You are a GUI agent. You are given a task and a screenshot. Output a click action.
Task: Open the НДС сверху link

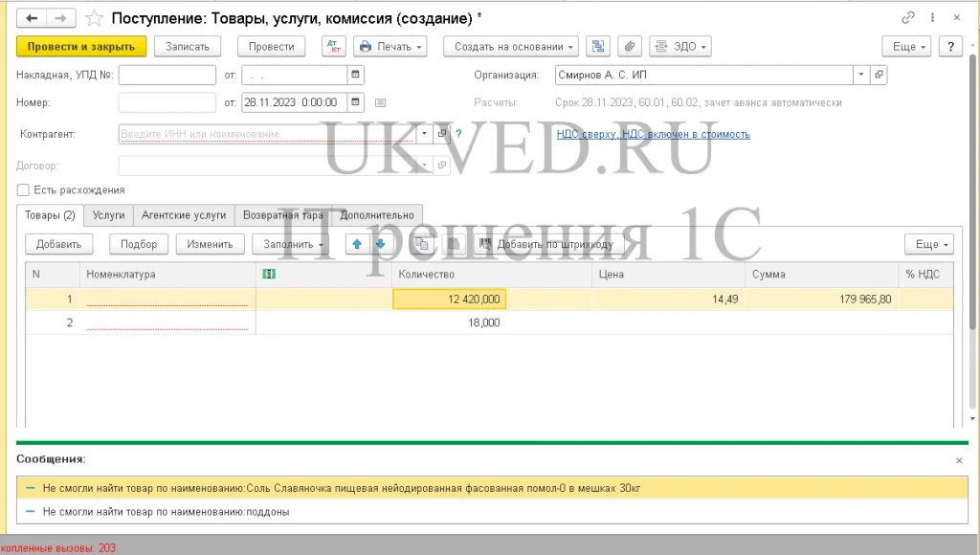(x=653, y=134)
